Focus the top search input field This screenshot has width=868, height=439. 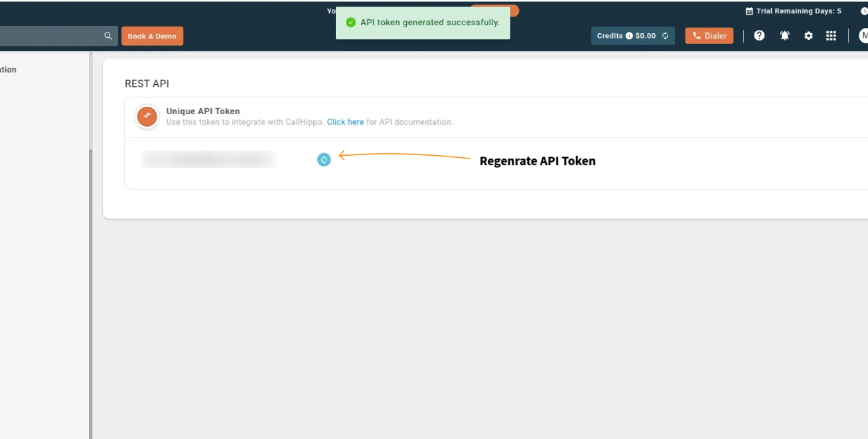50,36
